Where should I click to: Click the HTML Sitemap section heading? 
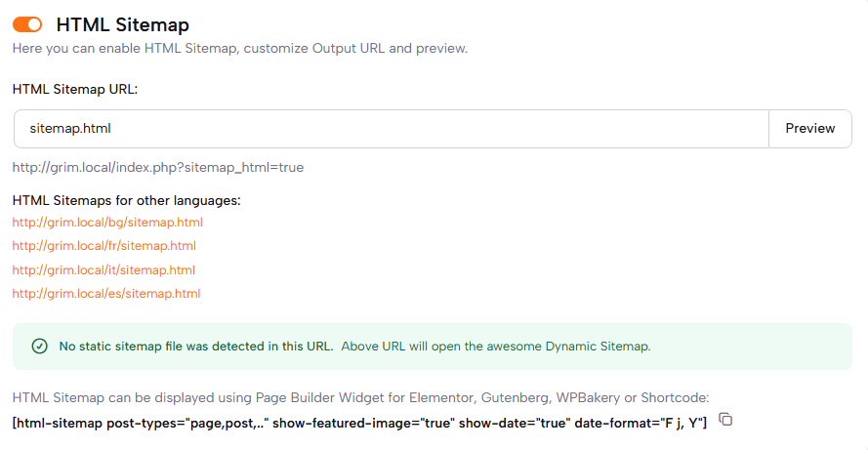coord(122,25)
